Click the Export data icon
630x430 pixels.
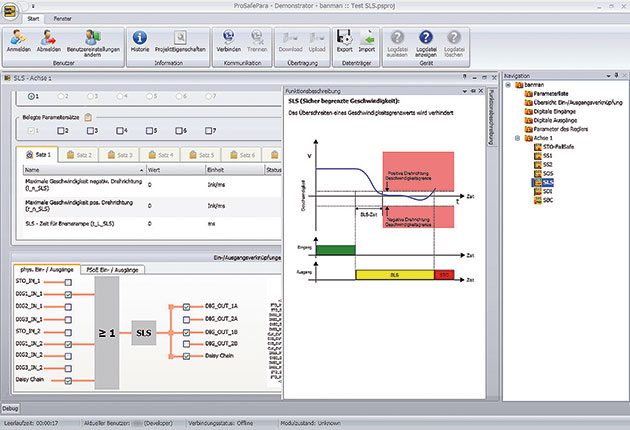tap(345, 41)
